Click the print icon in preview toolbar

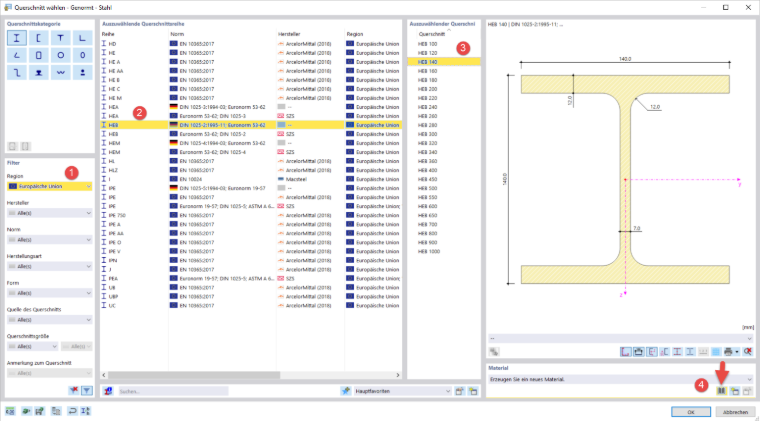click(728, 352)
